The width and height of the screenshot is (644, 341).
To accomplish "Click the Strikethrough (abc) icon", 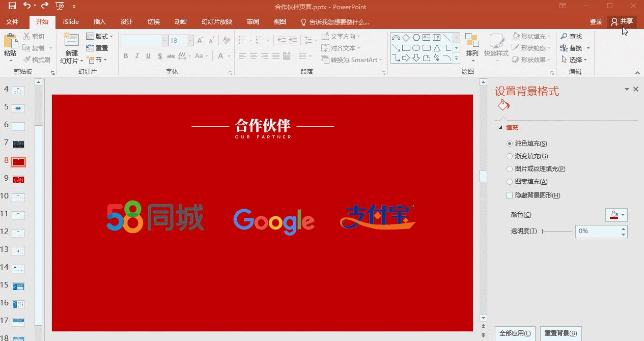I will coord(171,56).
